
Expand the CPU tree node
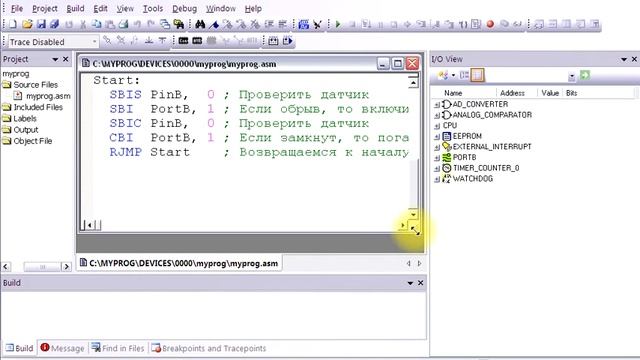pos(437,126)
